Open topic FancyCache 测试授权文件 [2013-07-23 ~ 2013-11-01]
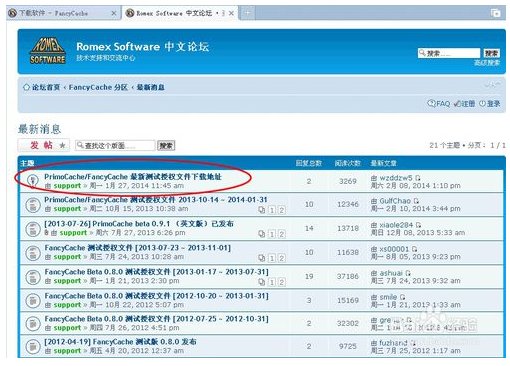510x366 pixels. tap(137, 248)
